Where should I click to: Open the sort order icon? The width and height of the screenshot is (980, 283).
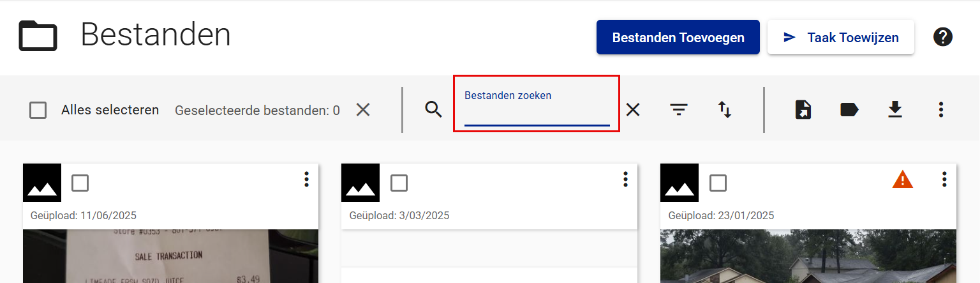coord(725,110)
